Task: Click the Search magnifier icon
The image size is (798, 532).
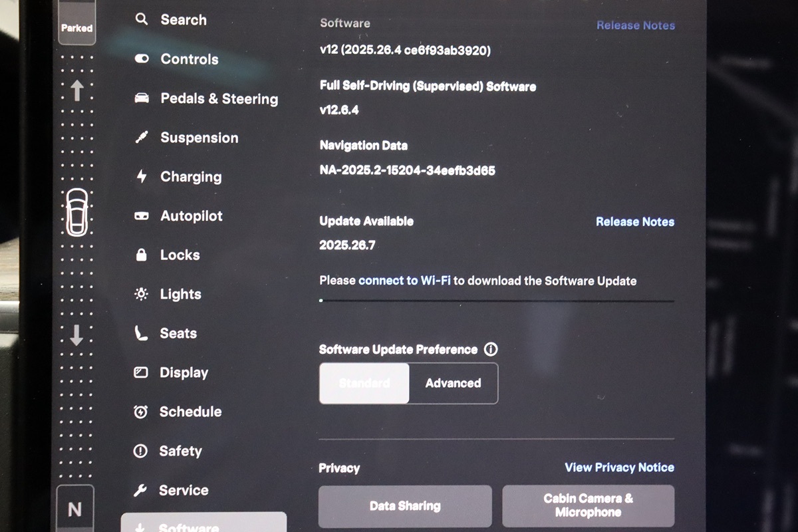Action: coord(141,19)
